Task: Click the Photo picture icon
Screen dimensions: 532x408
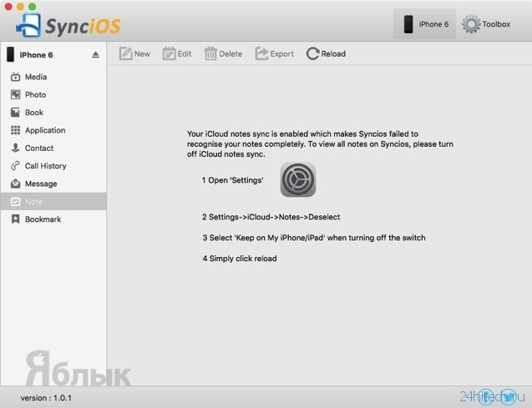Action: pos(15,94)
